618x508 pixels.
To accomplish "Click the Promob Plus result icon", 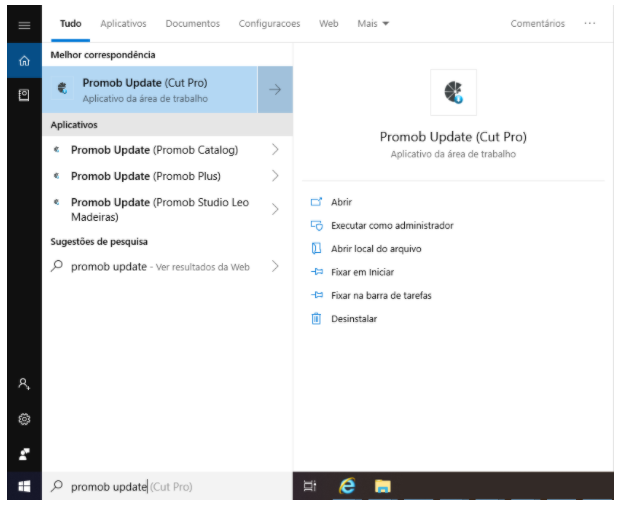I will tap(56, 176).
